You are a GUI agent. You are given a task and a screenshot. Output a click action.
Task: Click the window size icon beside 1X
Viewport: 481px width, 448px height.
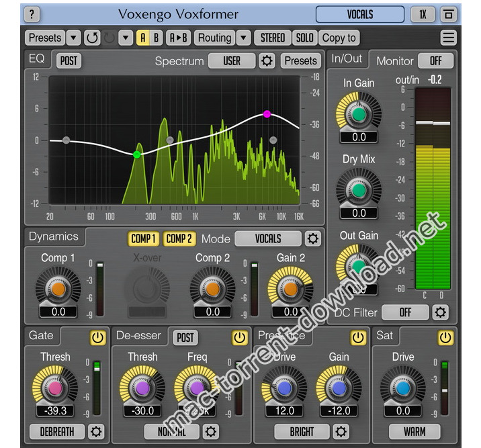pos(449,14)
